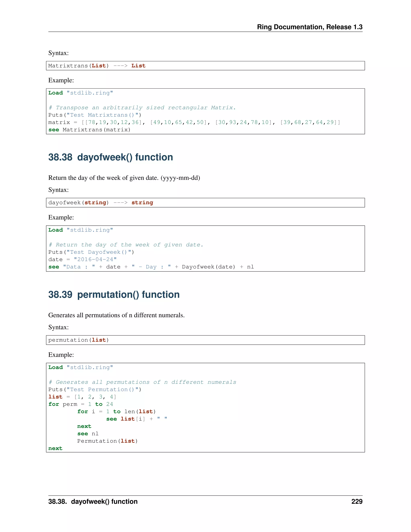The height and width of the screenshot is (532, 411).
Task: Click the Matrixtrans(List) syntax box
Action: [x=205, y=66]
